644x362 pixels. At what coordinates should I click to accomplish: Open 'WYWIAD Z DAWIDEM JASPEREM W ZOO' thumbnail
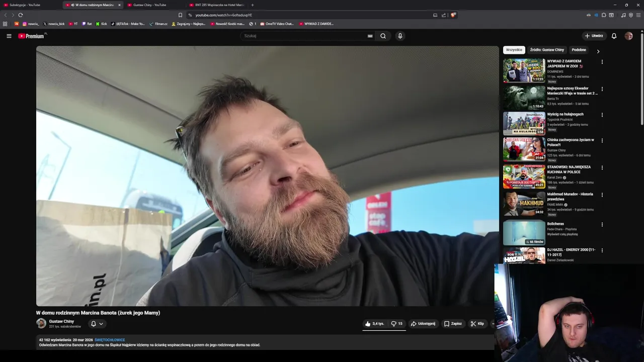tap(524, 70)
